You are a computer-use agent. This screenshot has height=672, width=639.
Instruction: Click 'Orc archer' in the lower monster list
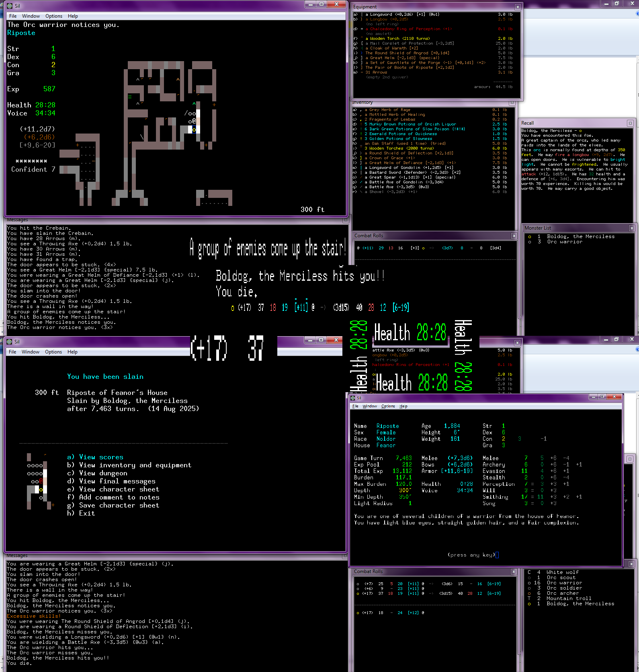562,593
